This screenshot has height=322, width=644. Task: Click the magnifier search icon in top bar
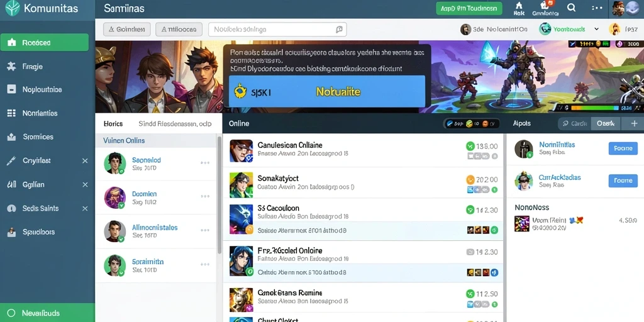[x=571, y=8]
